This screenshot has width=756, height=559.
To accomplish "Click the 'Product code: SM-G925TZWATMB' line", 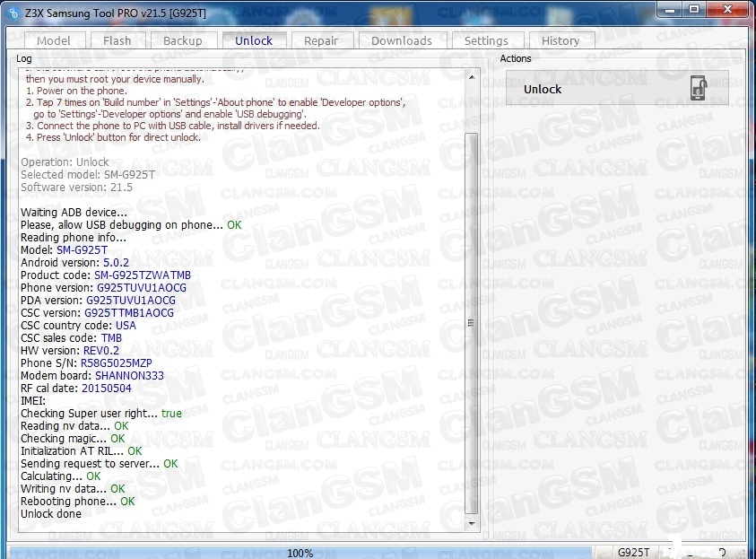I will (106, 275).
